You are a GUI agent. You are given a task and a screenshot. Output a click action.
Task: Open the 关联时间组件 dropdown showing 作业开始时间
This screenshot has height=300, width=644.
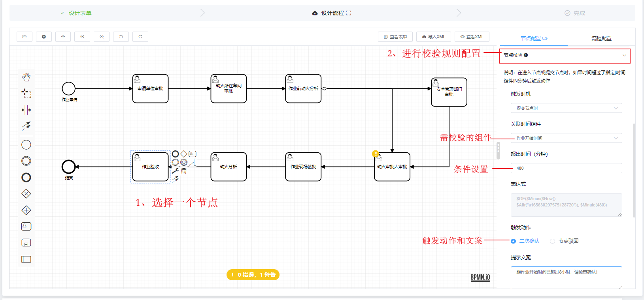click(x=566, y=138)
